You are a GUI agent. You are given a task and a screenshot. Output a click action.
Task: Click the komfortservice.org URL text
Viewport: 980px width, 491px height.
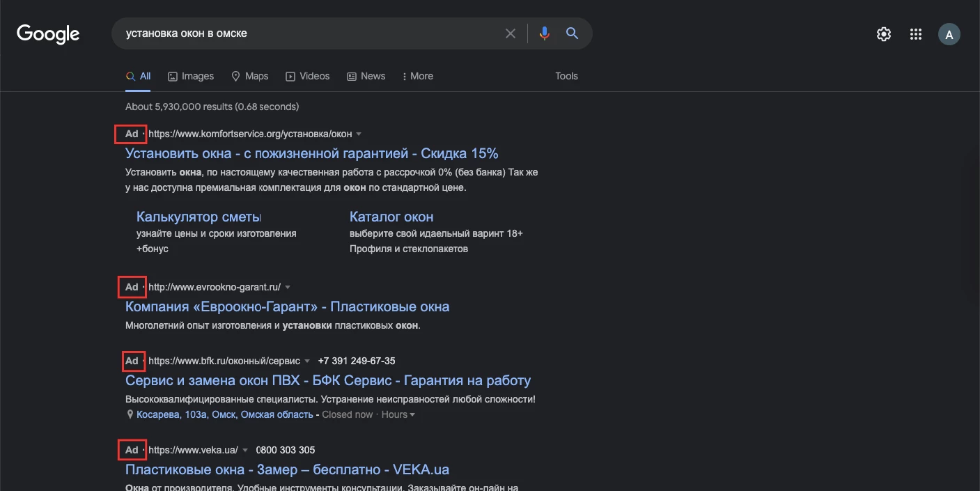250,134
